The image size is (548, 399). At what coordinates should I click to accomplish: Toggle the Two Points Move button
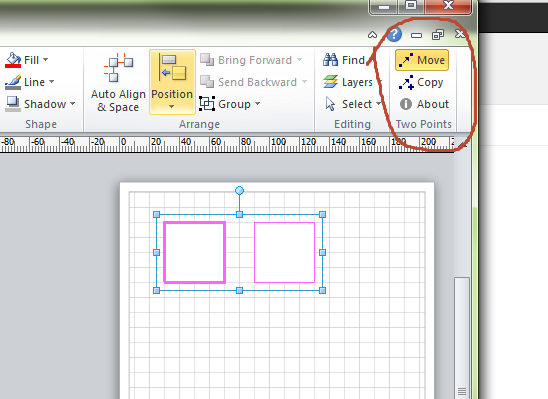click(422, 60)
